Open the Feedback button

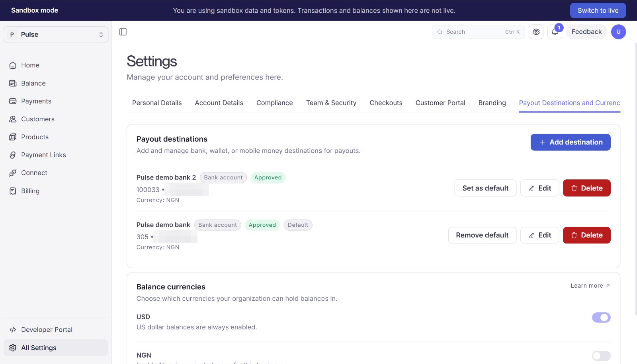pyautogui.click(x=586, y=32)
